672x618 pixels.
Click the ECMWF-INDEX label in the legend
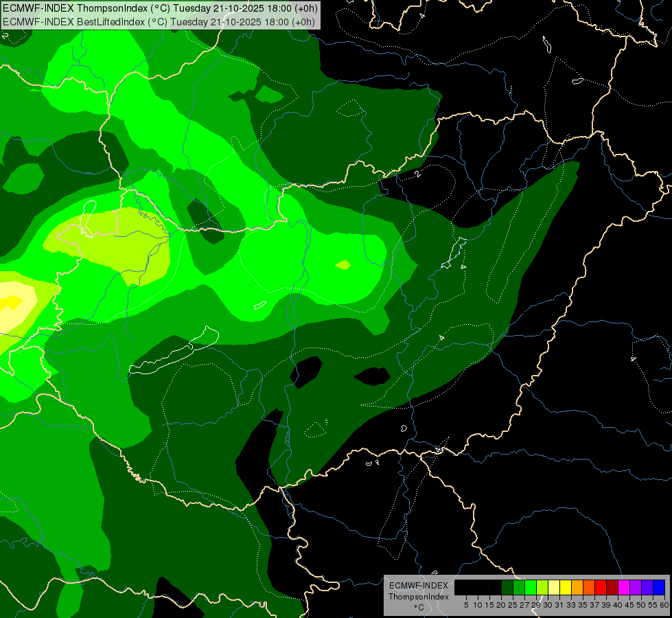tap(418, 586)
